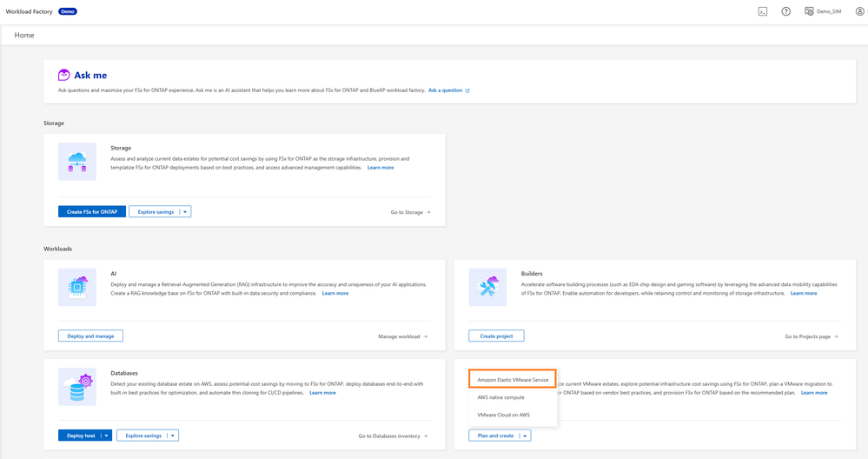Click the Databases Explore savings button

coord(142,436)
